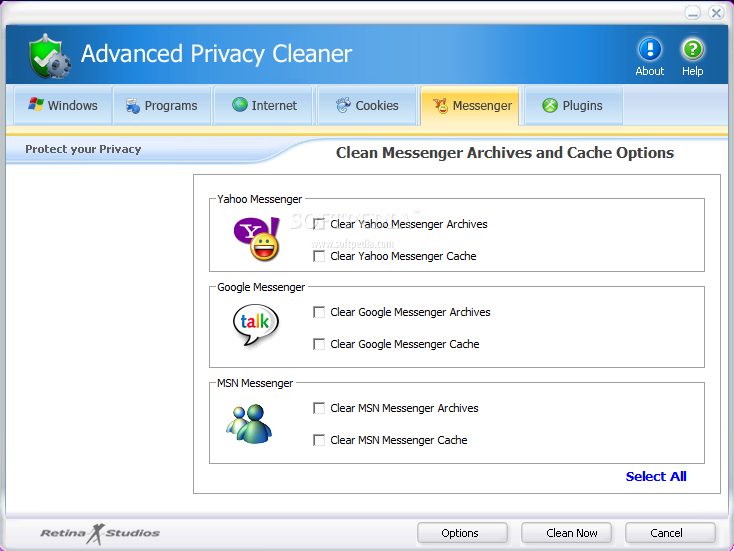Go to the Internet tab
The width and height of the screenshot is (734, 551).
[264, 105]
